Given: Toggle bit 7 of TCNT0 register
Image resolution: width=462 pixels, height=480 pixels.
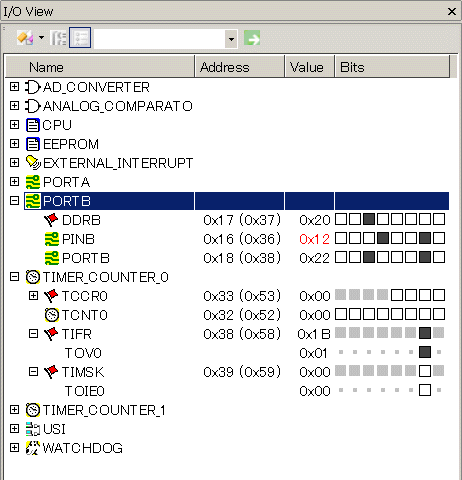Looking at the screenshot, I should (x=341, y=314).
